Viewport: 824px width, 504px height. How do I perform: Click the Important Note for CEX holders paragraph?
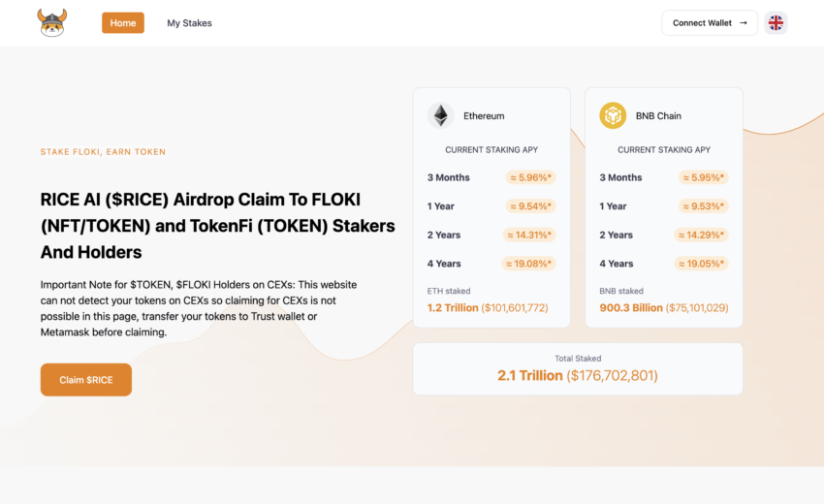199,308
